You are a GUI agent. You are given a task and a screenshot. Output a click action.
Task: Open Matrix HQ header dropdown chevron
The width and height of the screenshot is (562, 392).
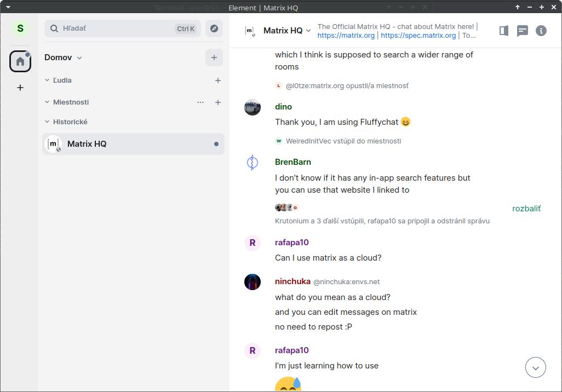[308, 31]
